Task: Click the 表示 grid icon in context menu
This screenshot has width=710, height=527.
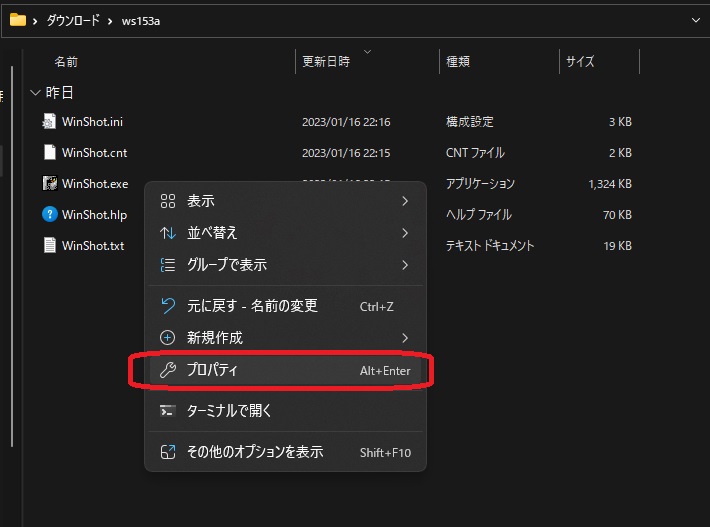Action: click(168, 201)
